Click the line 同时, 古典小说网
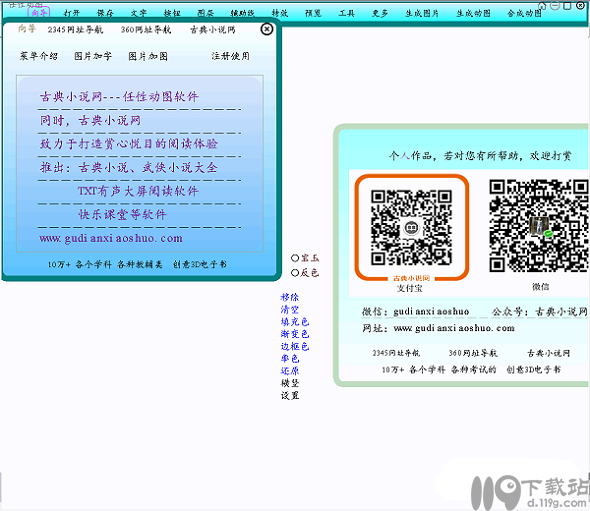Screen dimensions: 590x511 [90, 120]
